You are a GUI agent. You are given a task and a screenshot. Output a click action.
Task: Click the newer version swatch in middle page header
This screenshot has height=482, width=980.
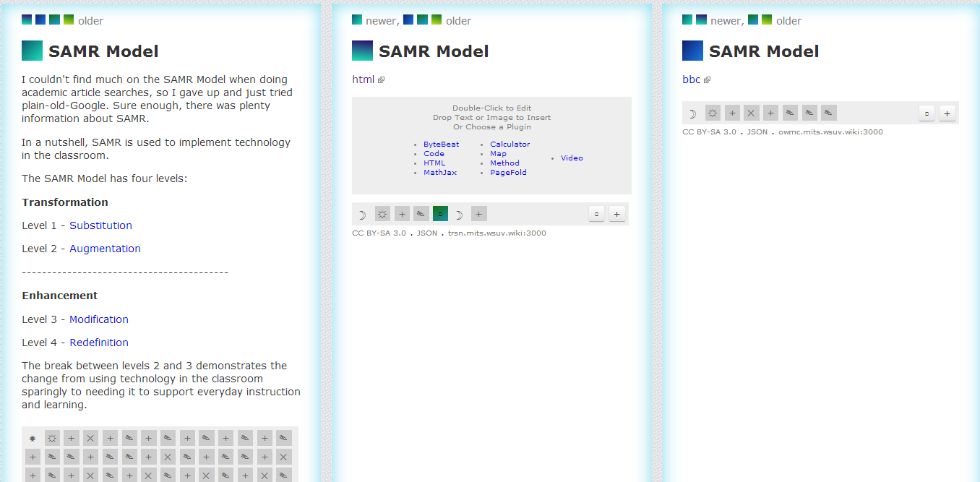tap(357, 20)
